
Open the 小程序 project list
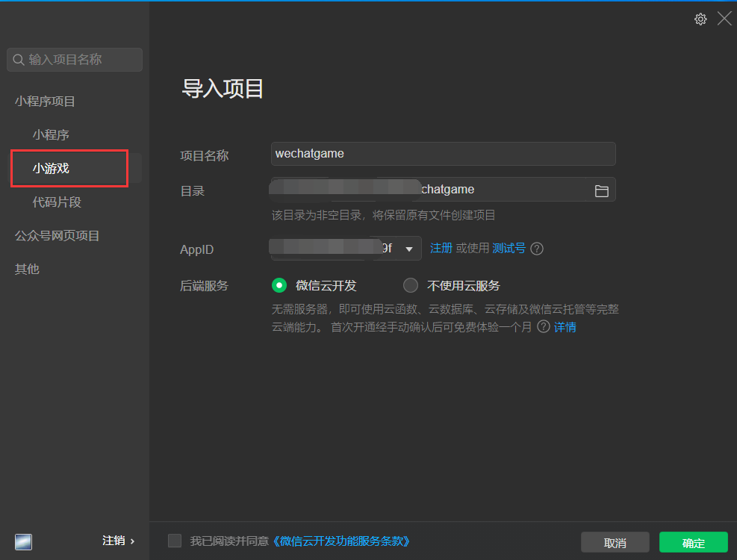[51, 135]
